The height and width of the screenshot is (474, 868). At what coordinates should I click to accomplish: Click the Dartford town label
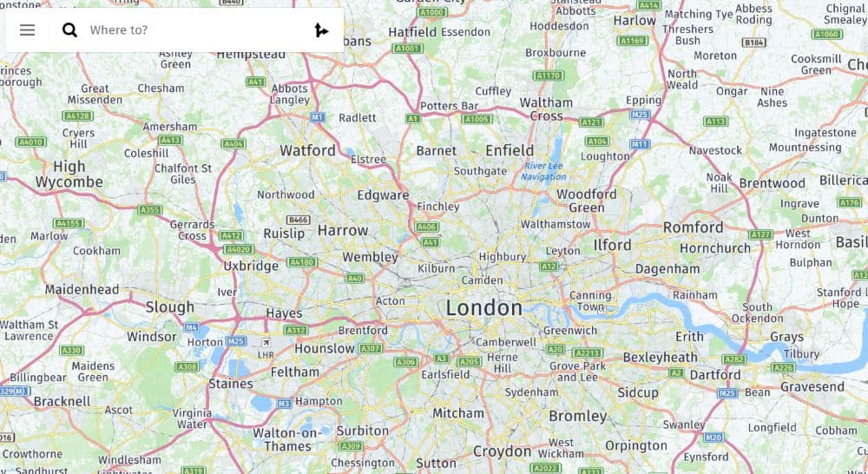click(x=715, y=375)
